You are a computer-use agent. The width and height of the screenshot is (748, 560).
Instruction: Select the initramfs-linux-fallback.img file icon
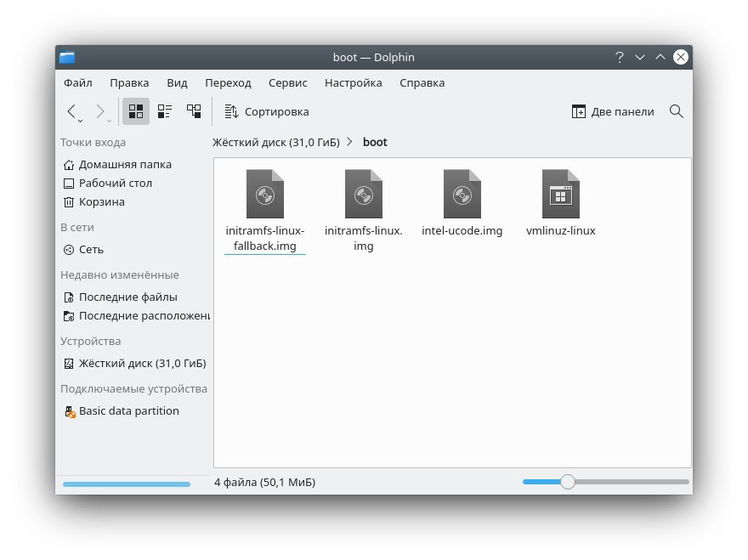(264, 194)
